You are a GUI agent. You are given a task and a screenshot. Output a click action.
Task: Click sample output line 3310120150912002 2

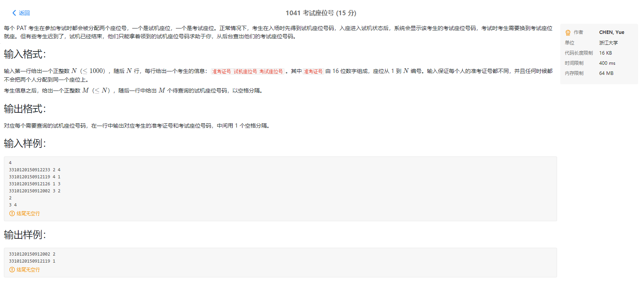[32, 254]
